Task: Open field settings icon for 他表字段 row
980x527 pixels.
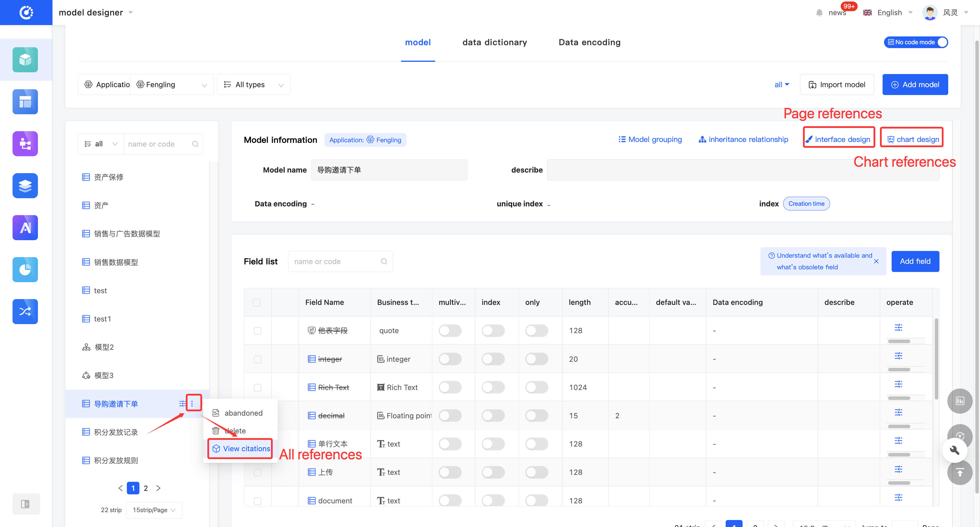Action: coord(899,327)
